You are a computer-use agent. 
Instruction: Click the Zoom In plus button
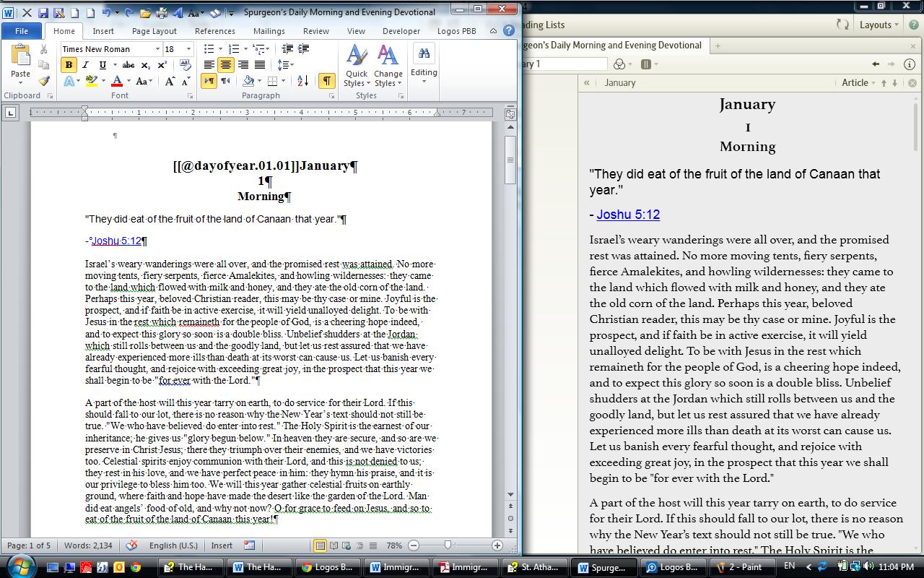tap(497, 545)
